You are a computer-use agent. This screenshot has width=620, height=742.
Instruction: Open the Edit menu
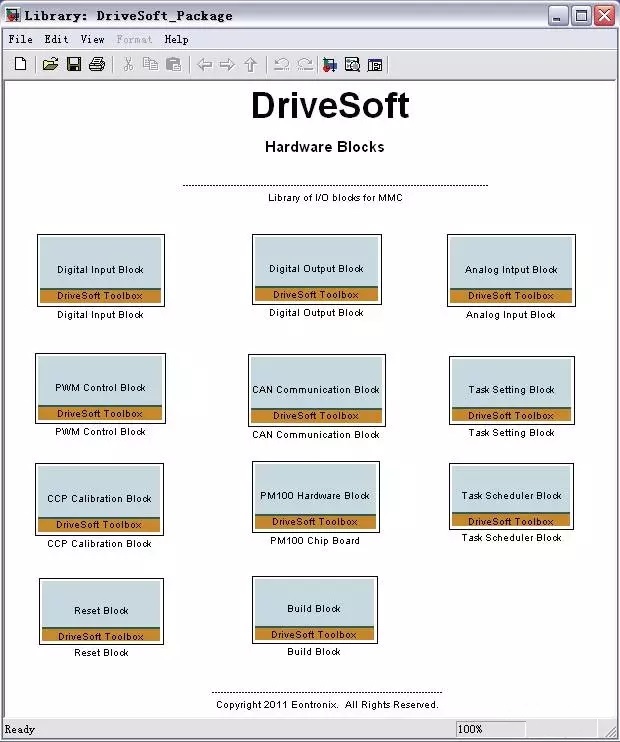pos(56,39)
